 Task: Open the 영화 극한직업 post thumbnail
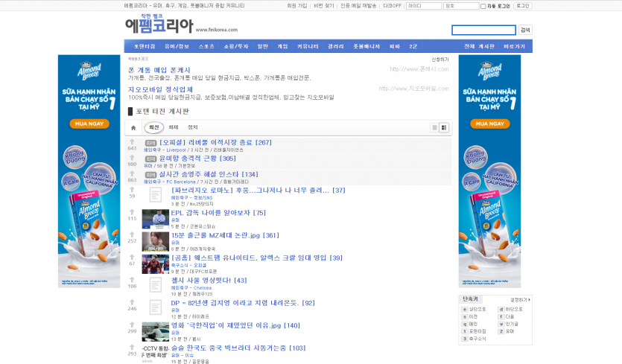(x=155, y=331)
